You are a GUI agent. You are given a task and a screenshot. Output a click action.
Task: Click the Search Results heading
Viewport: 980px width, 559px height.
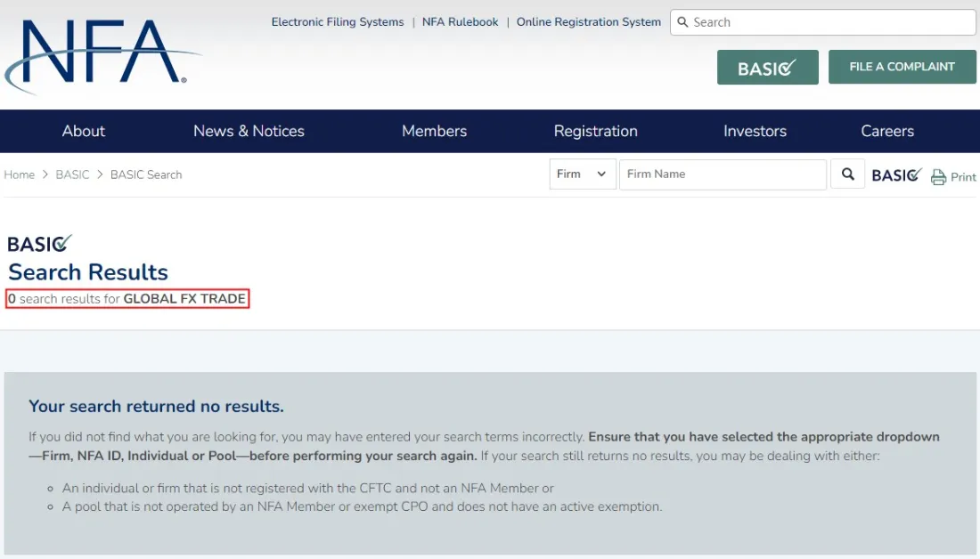(x=88, y=272)
